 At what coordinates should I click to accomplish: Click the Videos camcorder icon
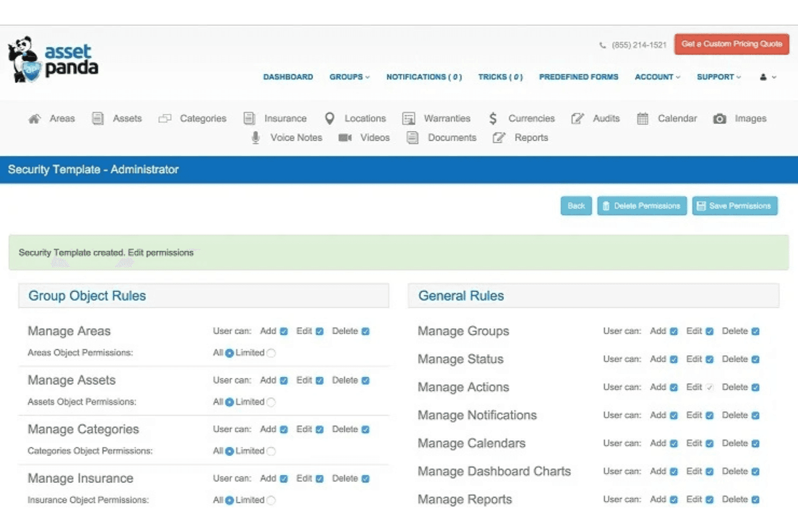345,138
